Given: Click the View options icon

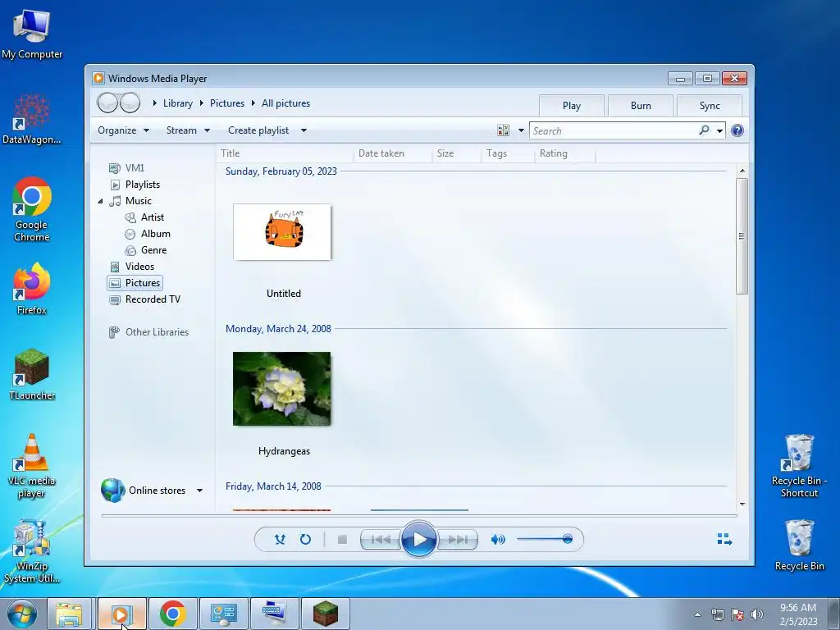Looking at the screenshot, I should point(503,130).
